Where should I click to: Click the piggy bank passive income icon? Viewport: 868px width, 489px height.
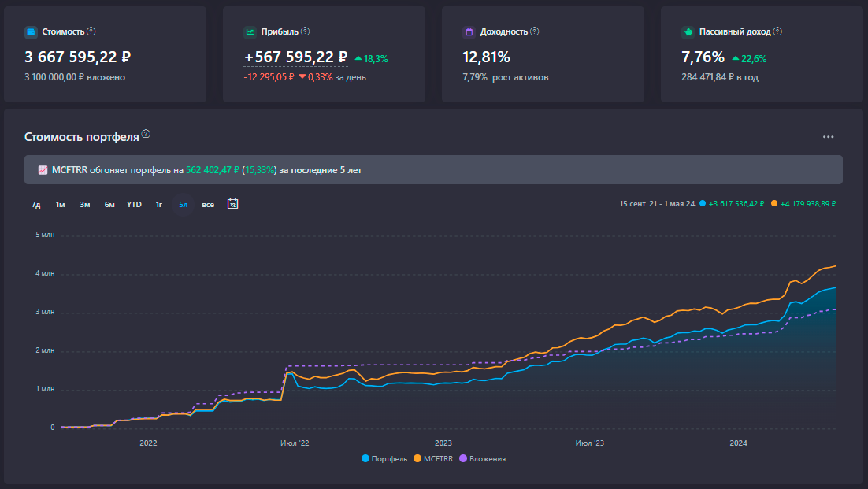(x=688, y=32)
